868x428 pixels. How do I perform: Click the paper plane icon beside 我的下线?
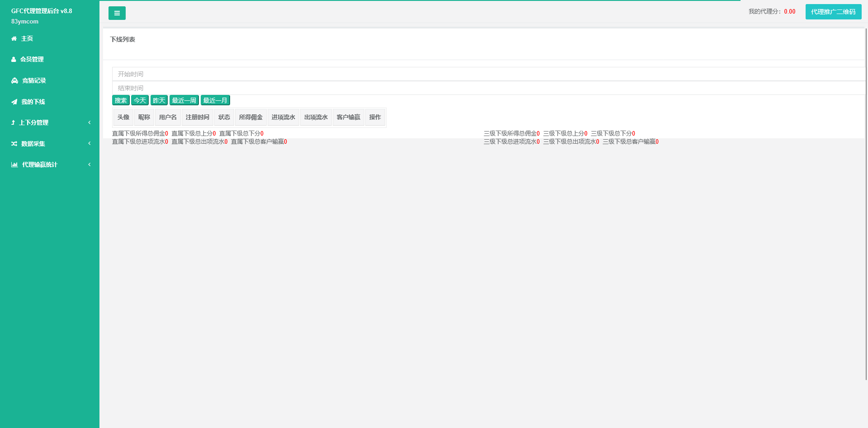(x=14, y=102)
